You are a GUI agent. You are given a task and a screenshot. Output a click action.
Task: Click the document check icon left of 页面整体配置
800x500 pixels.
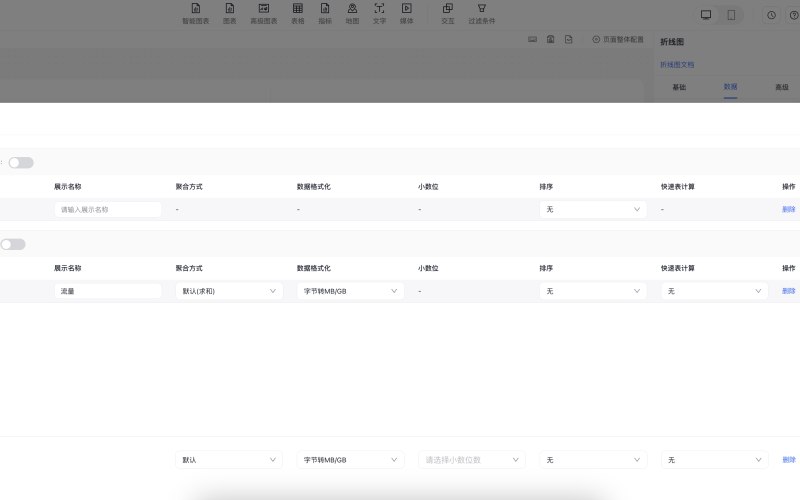point(568,39)
